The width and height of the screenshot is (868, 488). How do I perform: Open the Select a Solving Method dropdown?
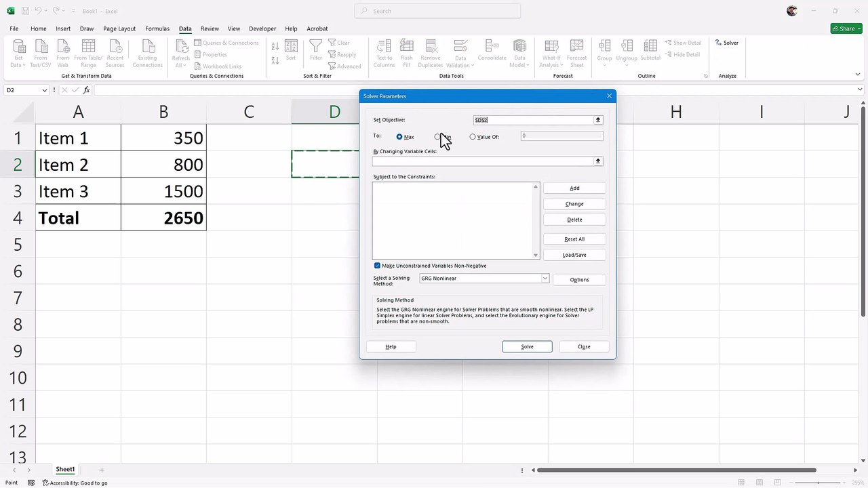[x=545, y=279]
